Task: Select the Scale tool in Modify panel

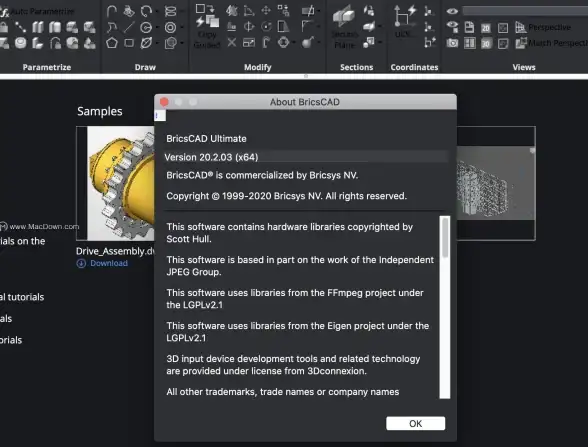Action: point(249,42)
